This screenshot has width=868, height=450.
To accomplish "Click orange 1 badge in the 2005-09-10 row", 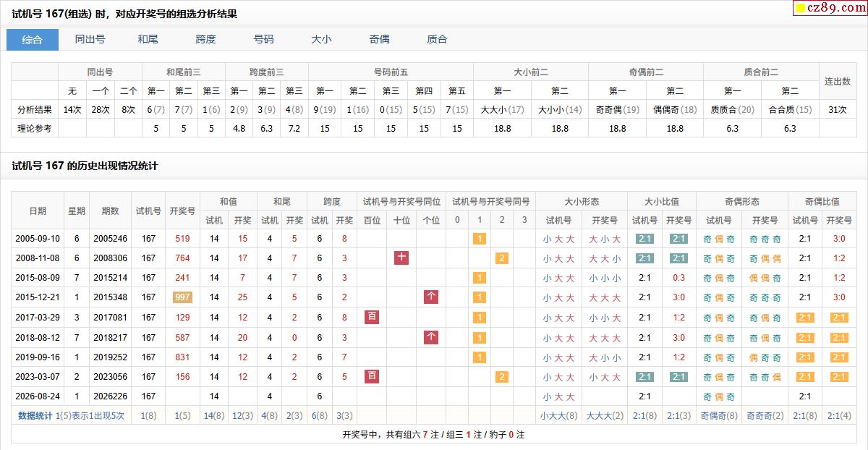I will pos(479,239).
